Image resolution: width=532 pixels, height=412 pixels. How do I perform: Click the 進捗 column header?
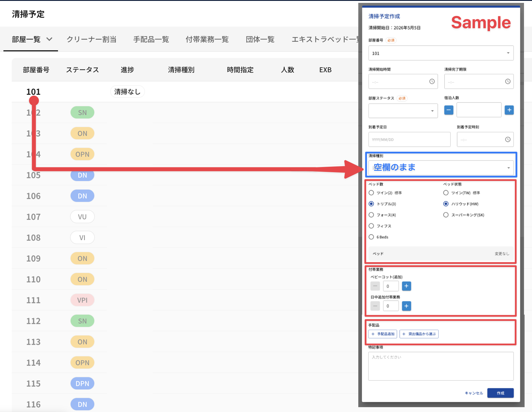click(127, 70)
